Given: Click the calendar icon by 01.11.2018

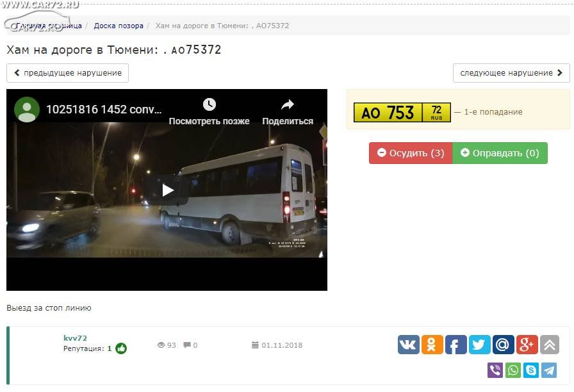Looking at the screenshot, I should coord(255,345).
